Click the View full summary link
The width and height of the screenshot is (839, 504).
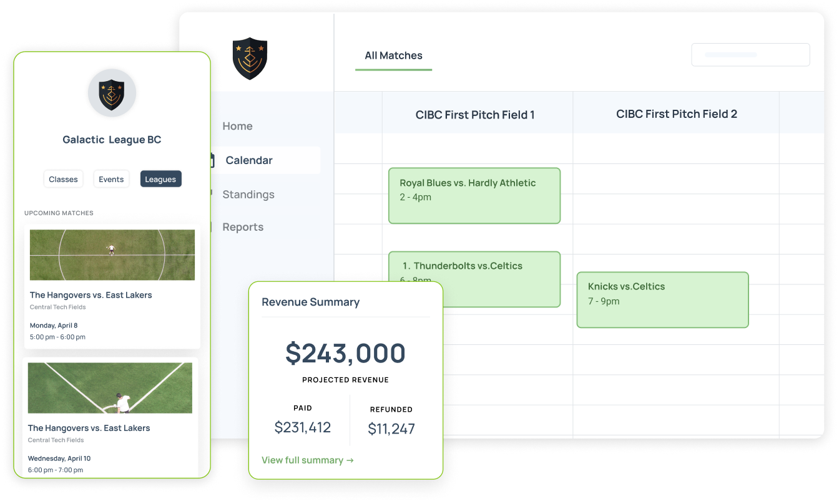click(x=308, y=460)
